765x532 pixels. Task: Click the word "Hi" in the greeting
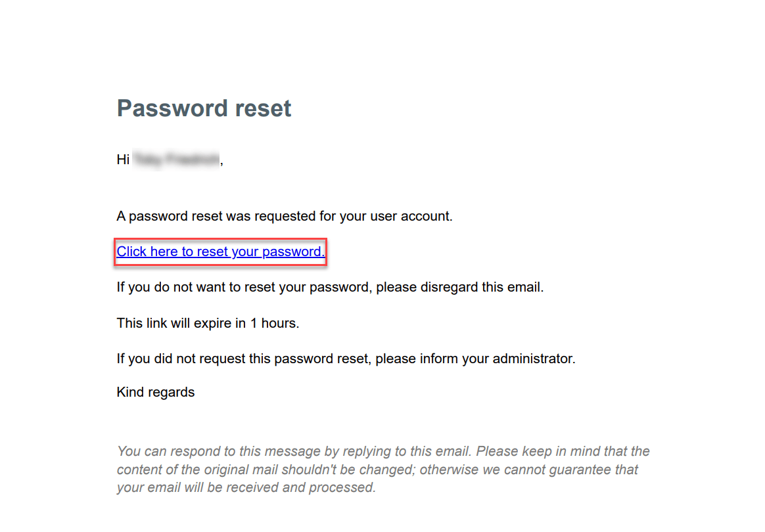(x=123, y=160)
